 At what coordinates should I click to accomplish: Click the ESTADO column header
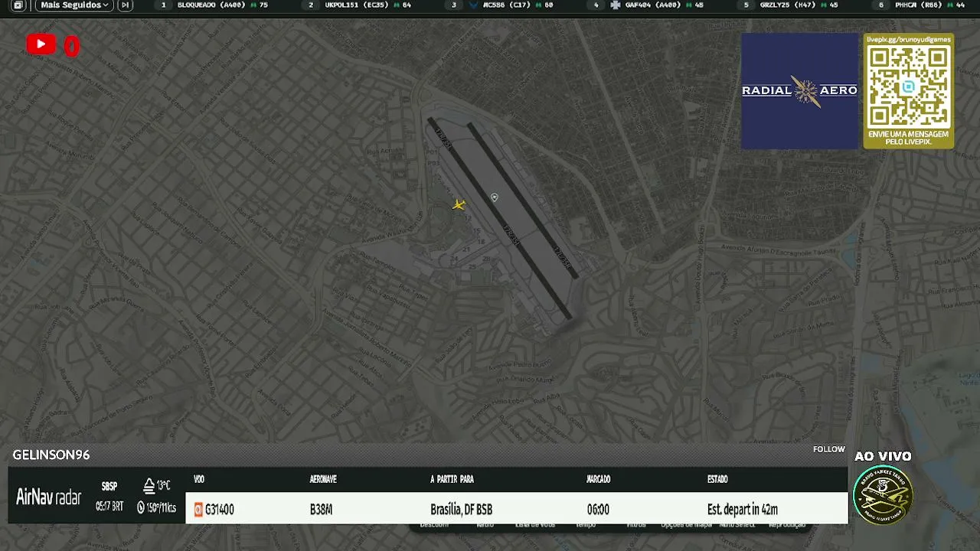[x=717, y=479]
